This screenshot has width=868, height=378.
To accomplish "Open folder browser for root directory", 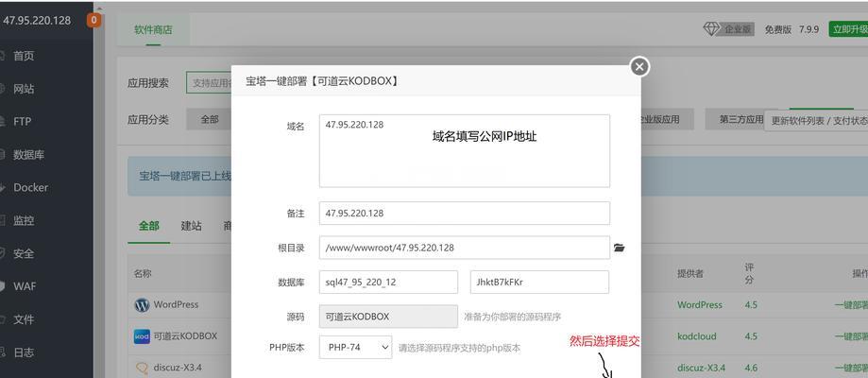I will coord(620,248).
